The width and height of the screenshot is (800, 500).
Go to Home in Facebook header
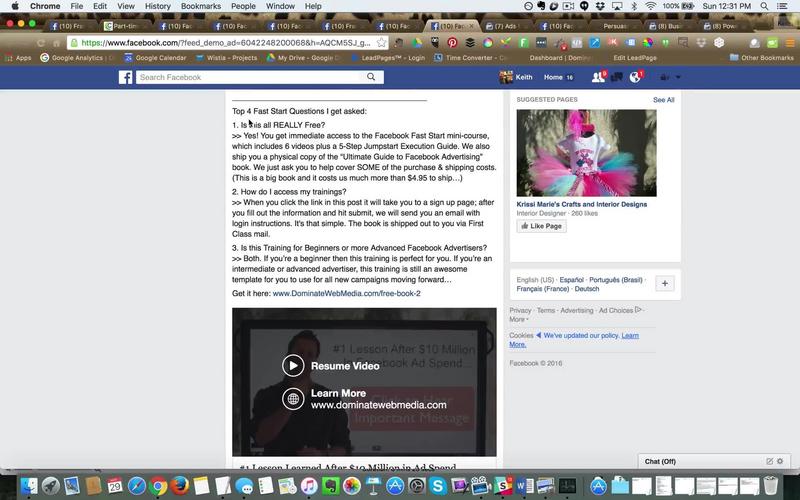click(553, 77)
